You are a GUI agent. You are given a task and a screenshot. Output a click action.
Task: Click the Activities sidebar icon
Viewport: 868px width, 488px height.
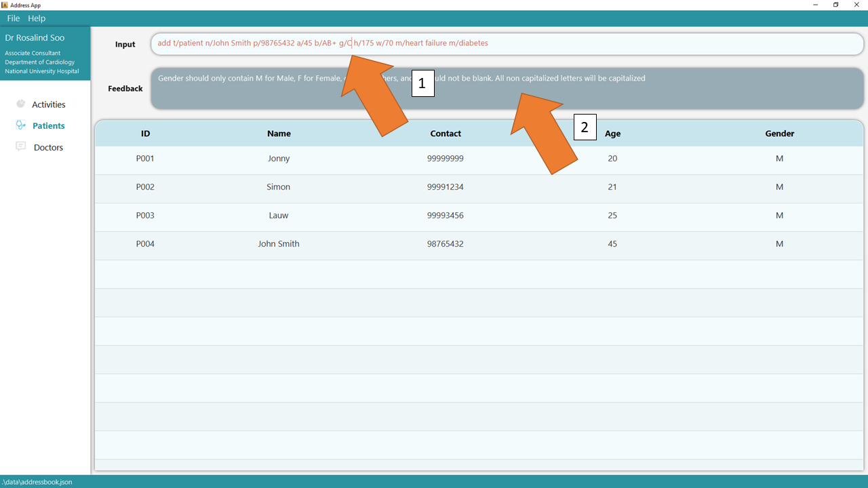pyautogui.click(x=20, y=104)
